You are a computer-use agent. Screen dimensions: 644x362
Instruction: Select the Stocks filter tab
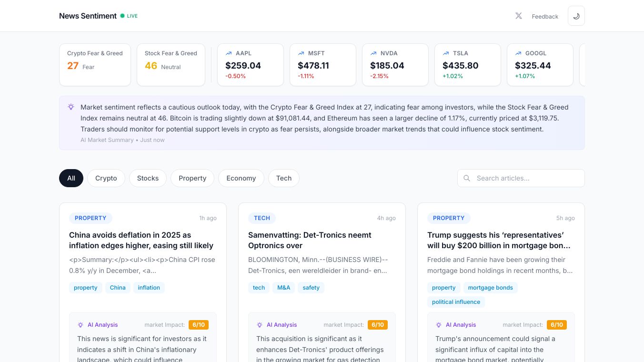[x=148, y=178]
